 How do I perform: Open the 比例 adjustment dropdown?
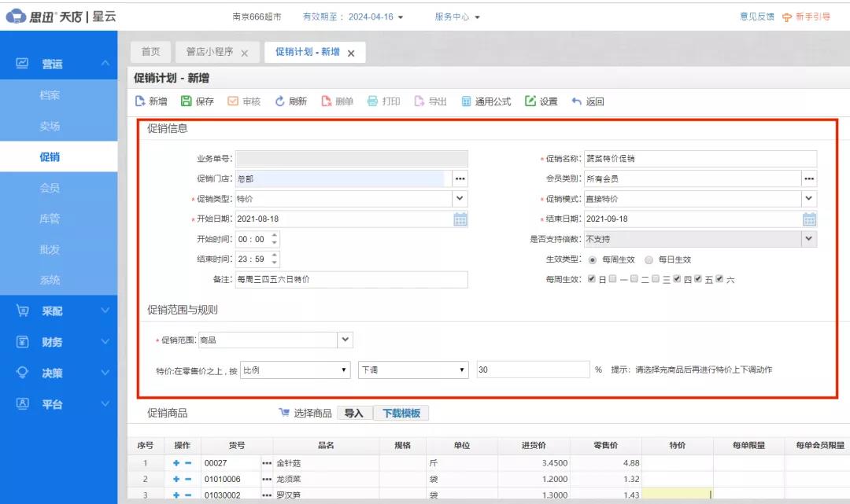pos(343,370)
